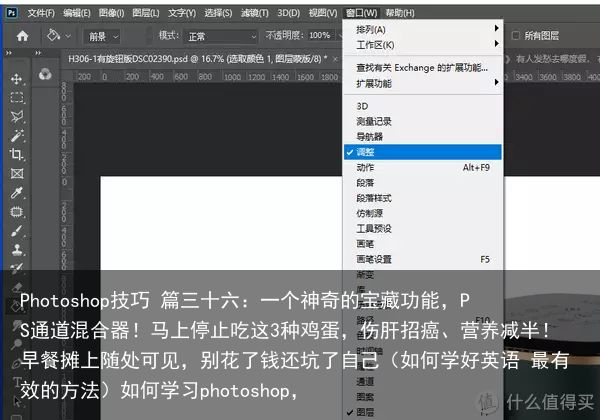Open the three-circles collapsed panel icon
Image resolution: width=600 pixels, height=420 pixels.
[x=45, y=74]
